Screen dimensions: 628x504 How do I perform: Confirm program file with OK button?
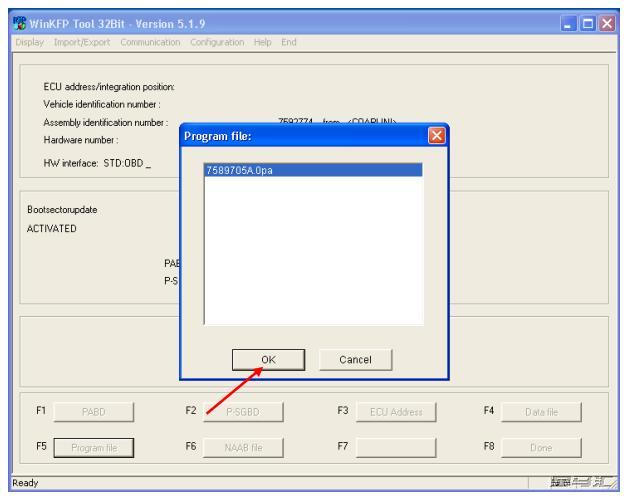tap(268, 360)
